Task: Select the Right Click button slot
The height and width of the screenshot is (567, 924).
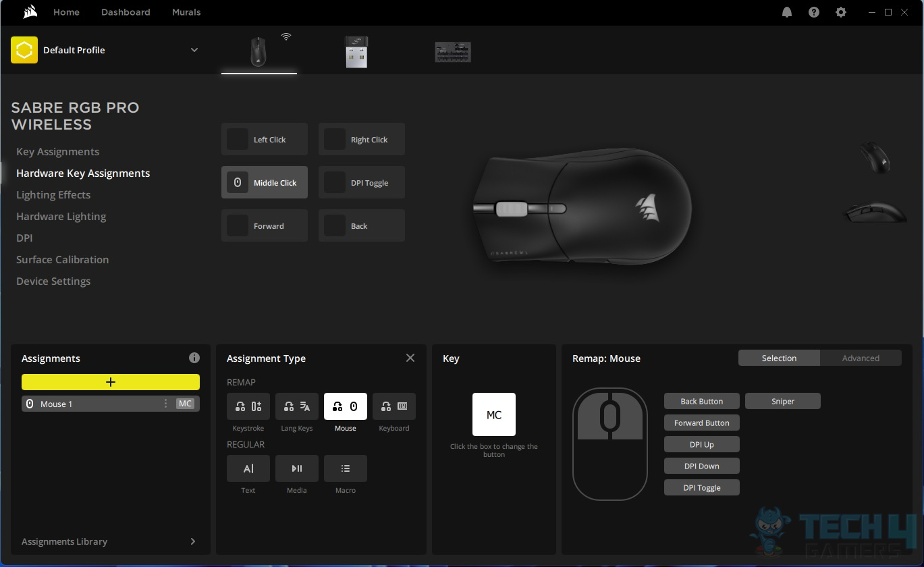Action: 362,139
